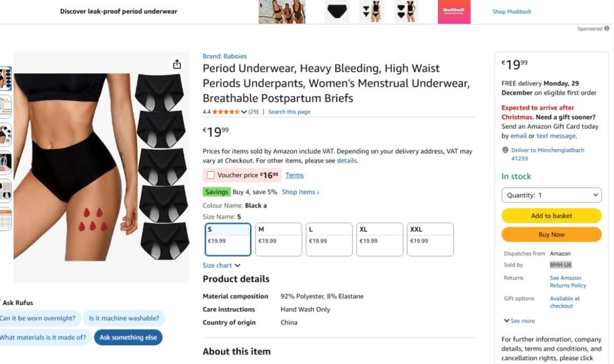Screen dimensions: 614x364
Task: Choose size XXL option
Action: coord(430,240)
